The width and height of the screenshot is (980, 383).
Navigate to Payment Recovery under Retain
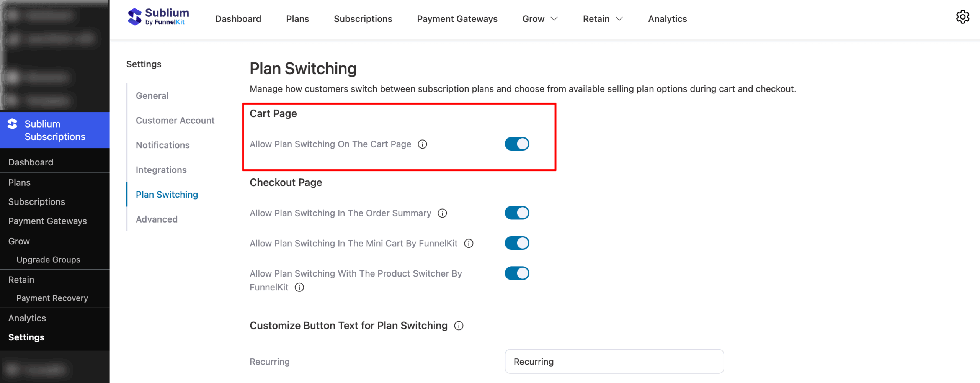pyautogui.click(x=52, y=298)
